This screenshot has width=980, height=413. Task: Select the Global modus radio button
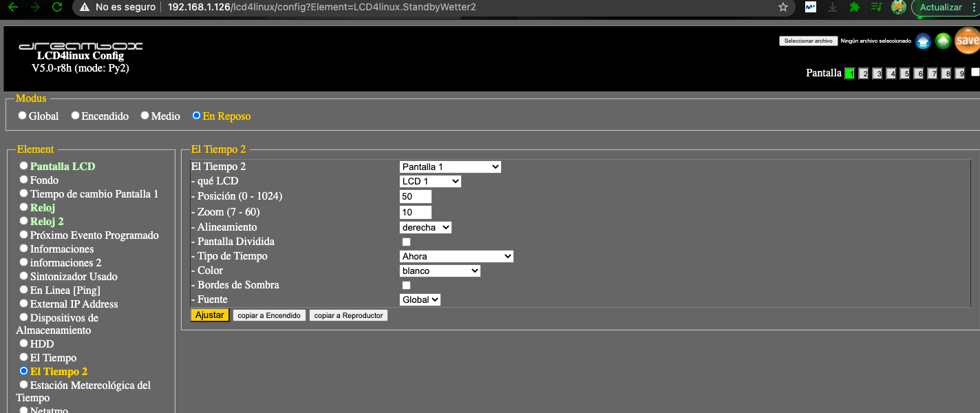(23, 116)
